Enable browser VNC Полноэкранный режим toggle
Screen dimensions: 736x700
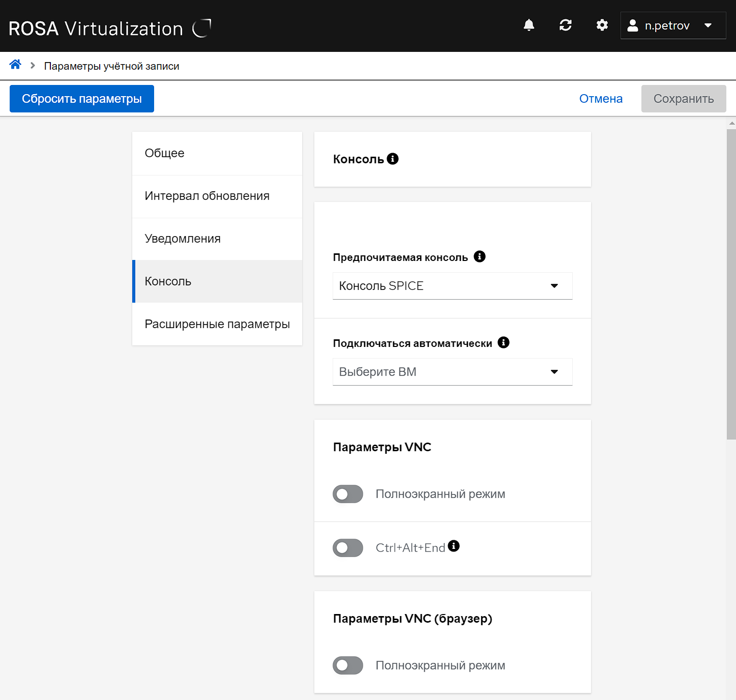pos(348,665)
